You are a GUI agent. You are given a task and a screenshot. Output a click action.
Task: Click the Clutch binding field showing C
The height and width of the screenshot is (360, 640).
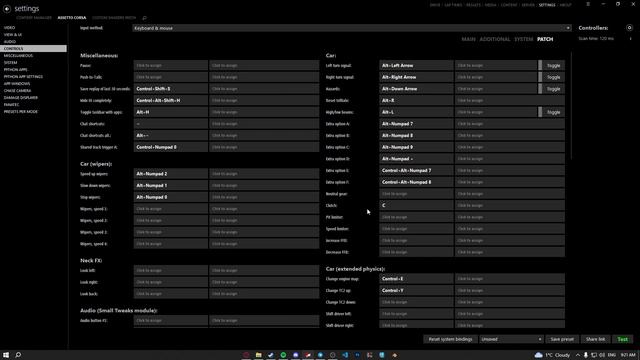click(416, 205)
